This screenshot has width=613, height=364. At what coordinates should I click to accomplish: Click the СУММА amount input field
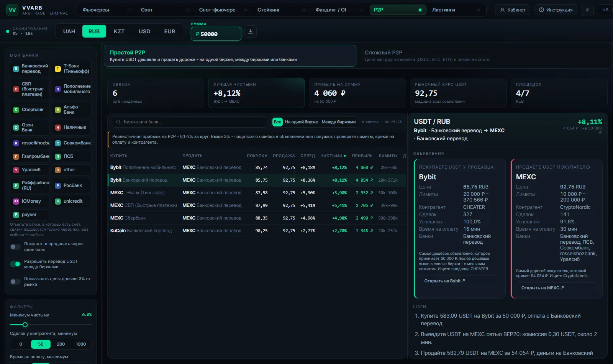(x=216, y=34)
